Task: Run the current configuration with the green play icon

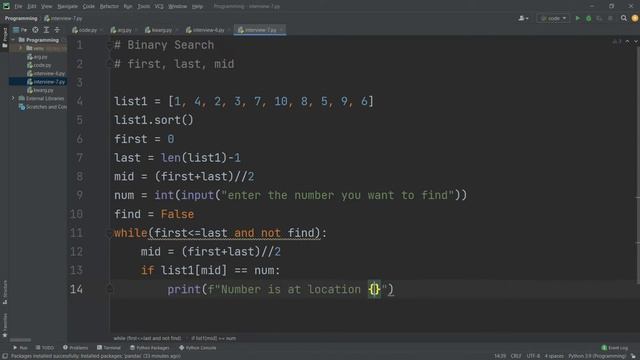Action: pyautogui.click(x=578, y=18)
